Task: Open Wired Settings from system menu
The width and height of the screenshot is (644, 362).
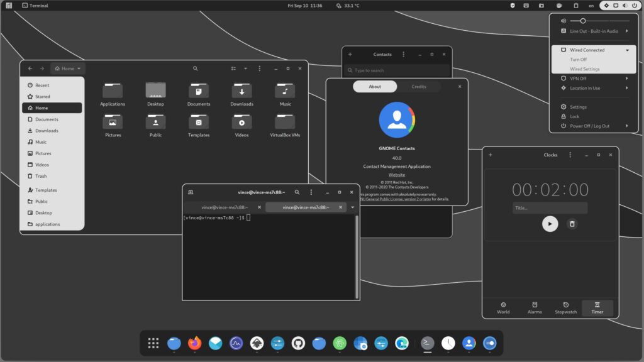Action: point(584,69)
